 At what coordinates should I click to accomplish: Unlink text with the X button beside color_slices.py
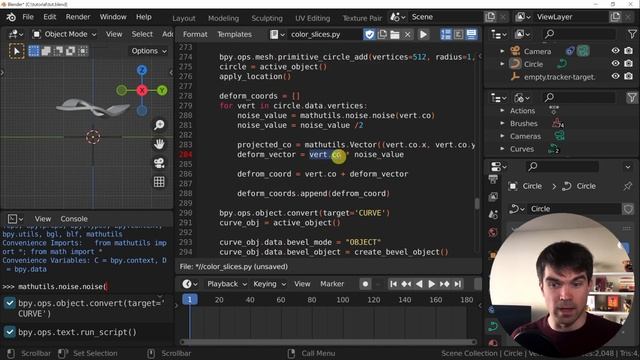[x=407, y=34]
